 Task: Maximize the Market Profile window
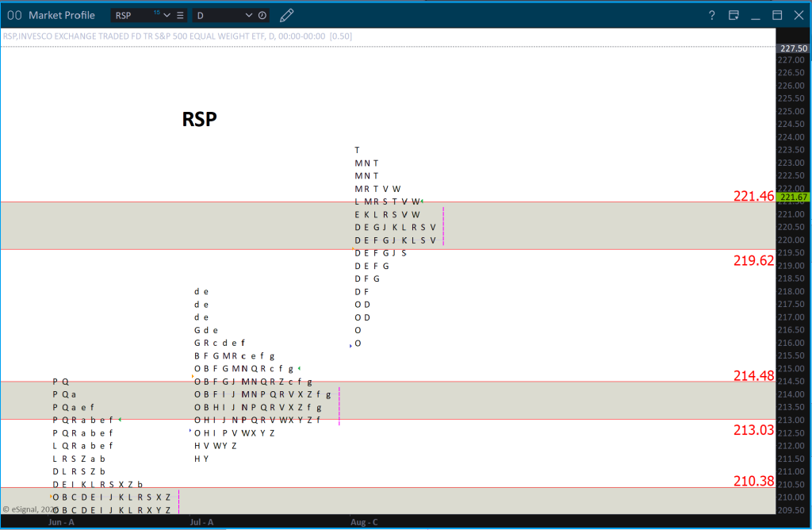point(777,15)
